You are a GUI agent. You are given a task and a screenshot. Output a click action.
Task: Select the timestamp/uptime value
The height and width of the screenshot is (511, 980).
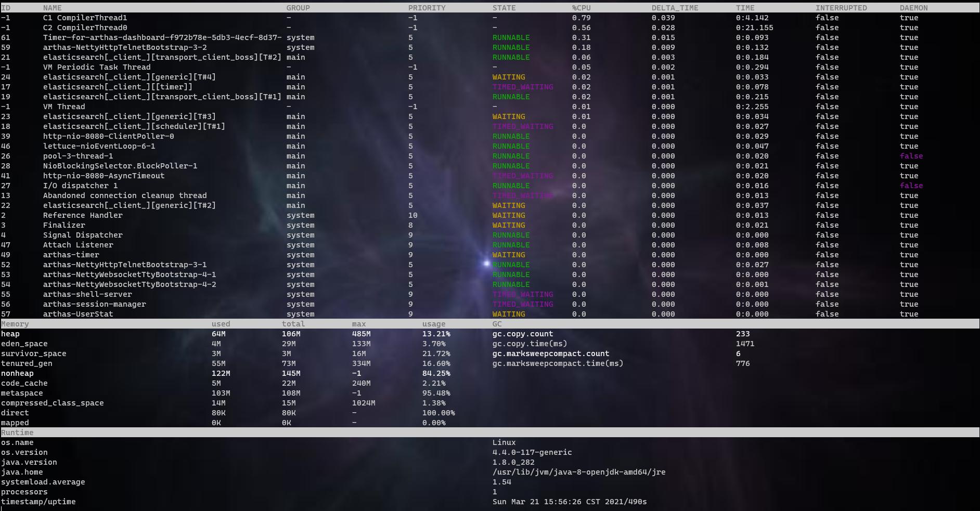point(570,502)
